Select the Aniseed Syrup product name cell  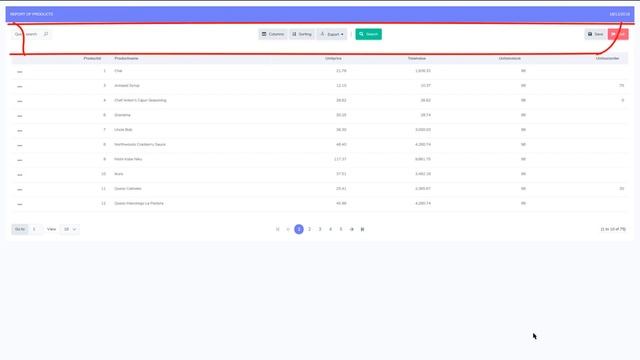[127, 86]
